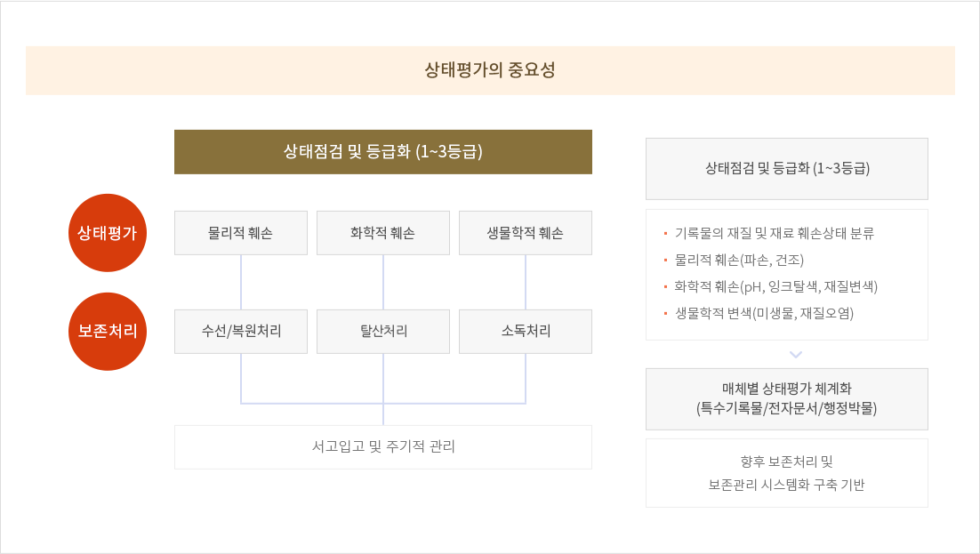The width and height of the screenshot is (980, 554).
Task: Click bullet item 기록물의 재질 및 재료 훼손상태 분류
Action: [774, 234]
